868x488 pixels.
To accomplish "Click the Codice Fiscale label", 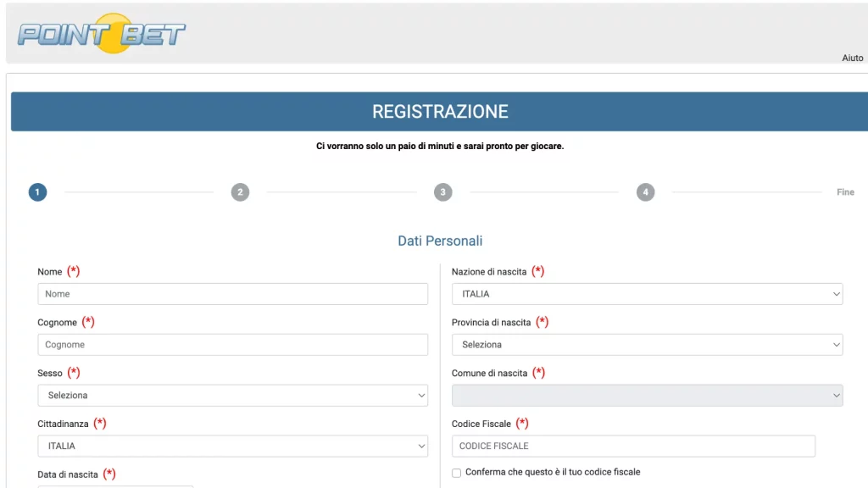I will click(481, 424).
